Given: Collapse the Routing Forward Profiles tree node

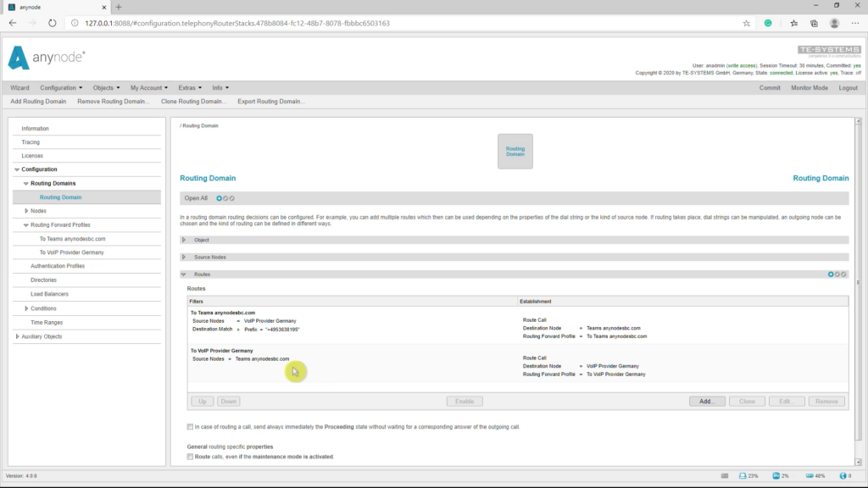Looking at the screenshot, I should click(x=26, y=225).
